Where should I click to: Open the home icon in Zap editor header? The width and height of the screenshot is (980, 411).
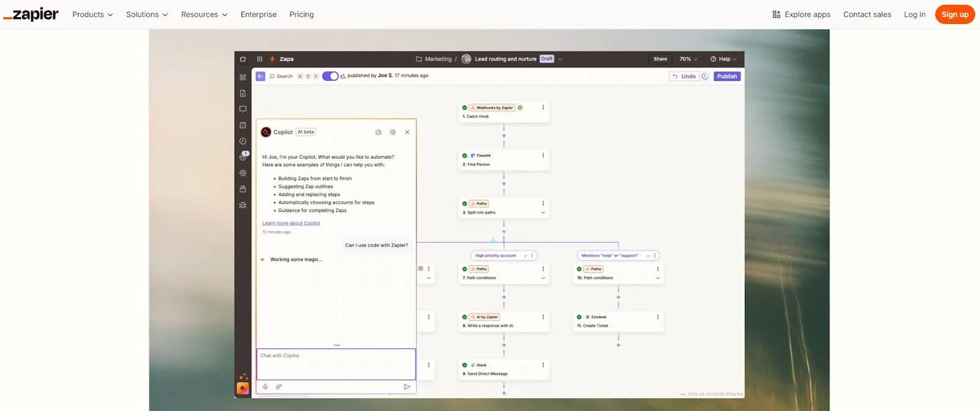click(243, 59)
